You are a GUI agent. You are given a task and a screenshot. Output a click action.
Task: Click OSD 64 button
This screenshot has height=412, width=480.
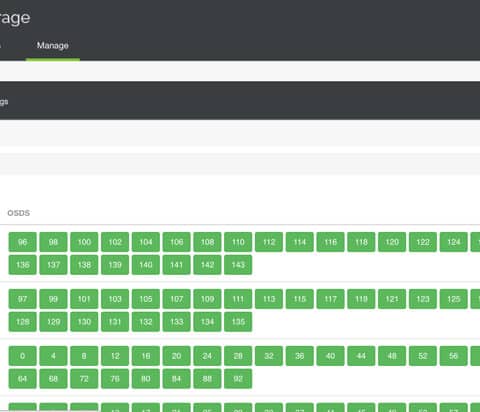pyautogui.click(x=22, y=379)
